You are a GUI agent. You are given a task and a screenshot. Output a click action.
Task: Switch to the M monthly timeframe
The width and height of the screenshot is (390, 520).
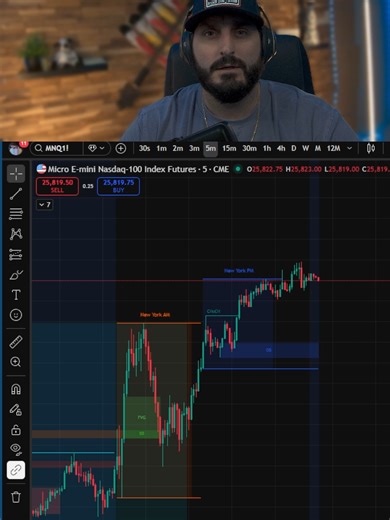(318, 148)
